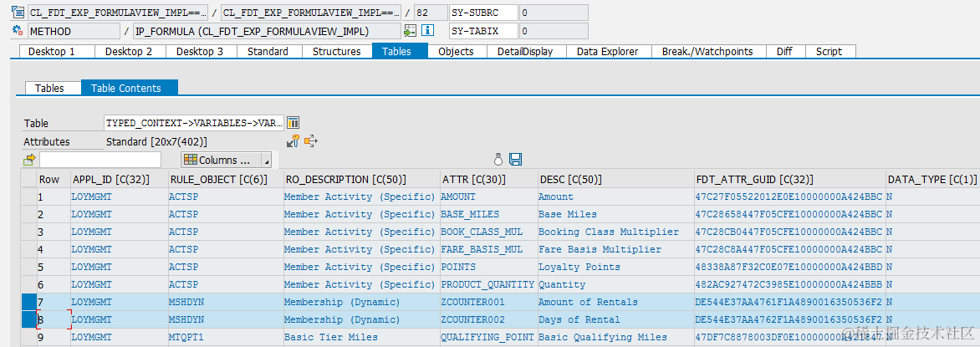Click the program list icon at top-left
The image size is (980, 347).
coord(18,12)
